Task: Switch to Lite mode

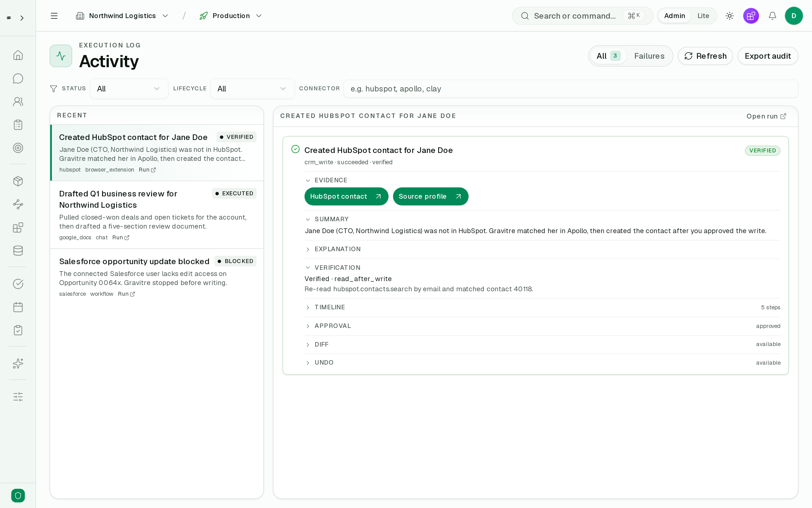Action: click(703, 16)
